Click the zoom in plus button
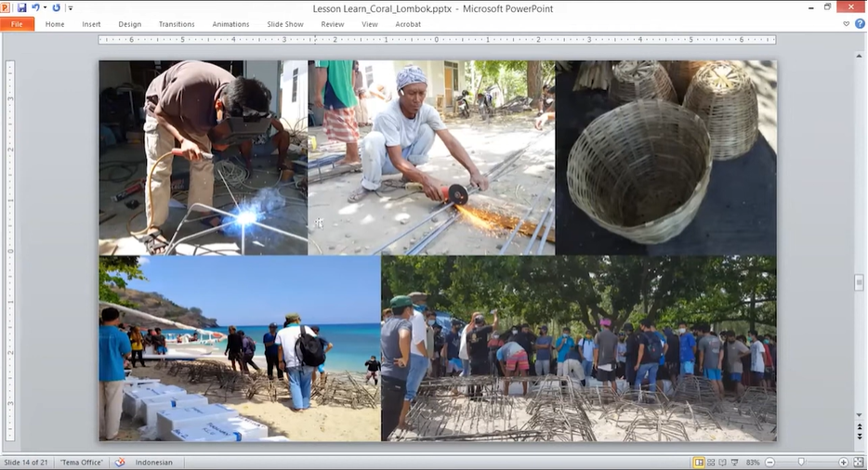Image resolution: width=868 pixels, height=470 pixels. point(843,462)
